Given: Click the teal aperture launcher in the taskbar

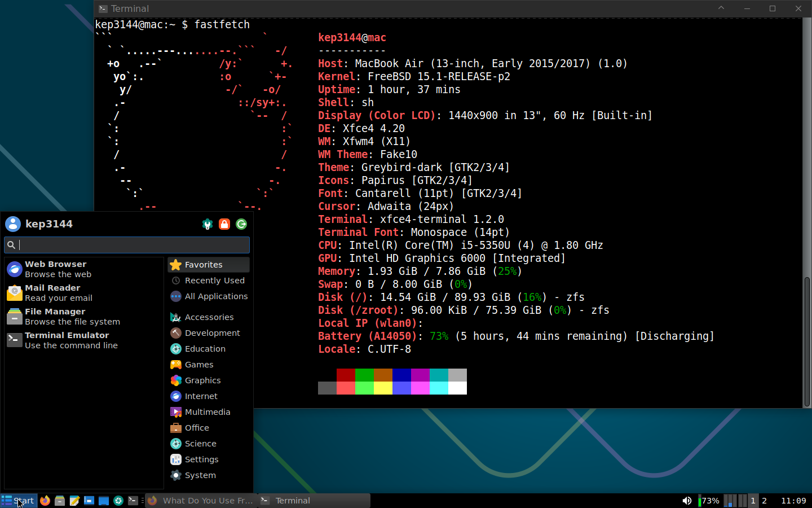Looking at the screenshot, I should click(118, 501).
